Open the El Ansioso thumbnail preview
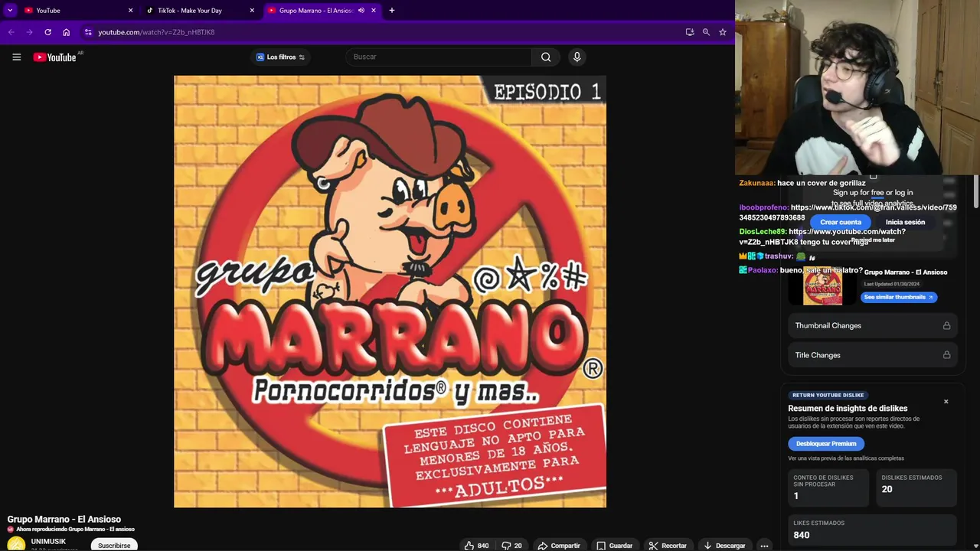Screen dimensions: 980x551 point(822,285)
